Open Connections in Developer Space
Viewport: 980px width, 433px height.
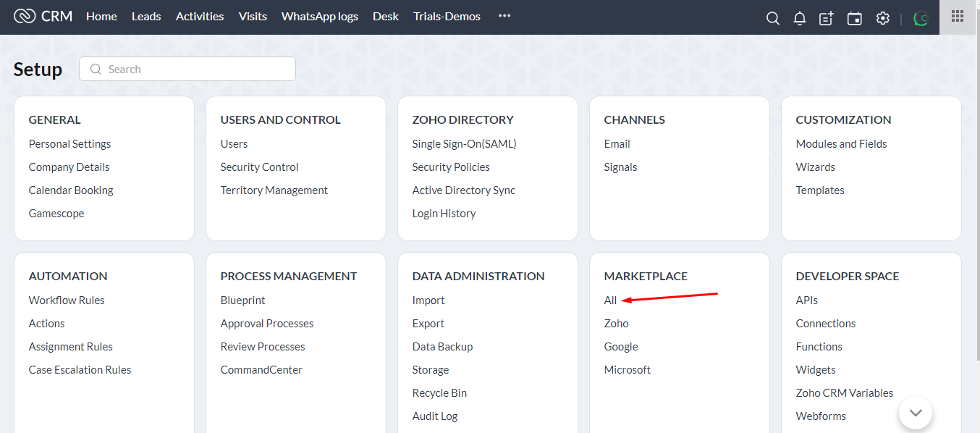pyautogui.click(x=826, y=324)
